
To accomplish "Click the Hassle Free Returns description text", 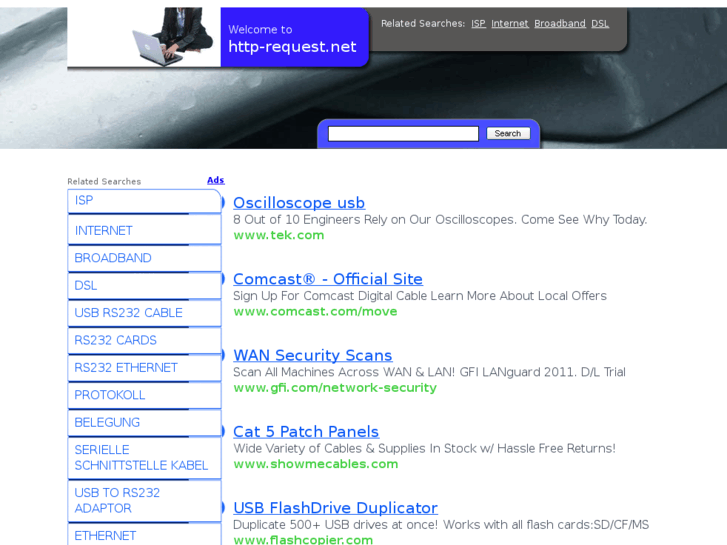I will pos(424,449).
